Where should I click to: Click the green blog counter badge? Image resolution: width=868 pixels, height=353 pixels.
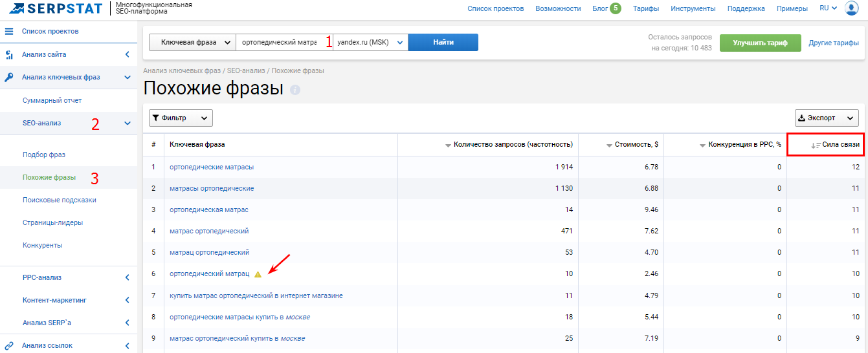[615, 8]
